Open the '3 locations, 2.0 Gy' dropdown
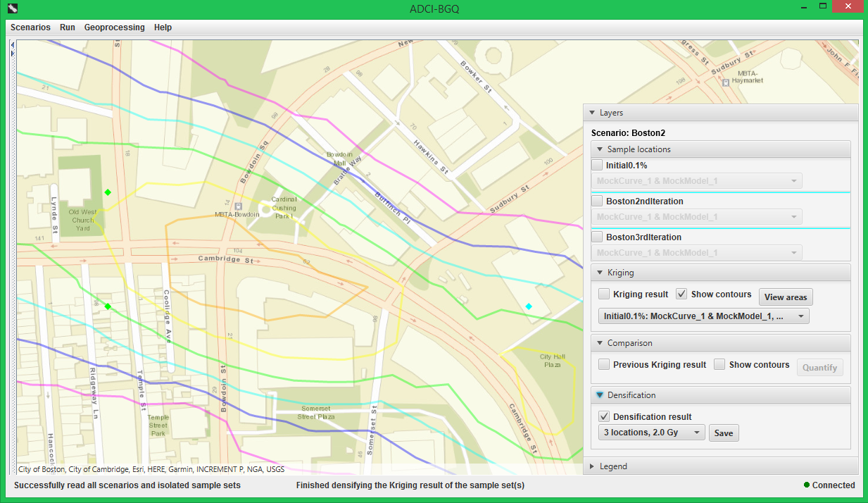 (652, 433)
